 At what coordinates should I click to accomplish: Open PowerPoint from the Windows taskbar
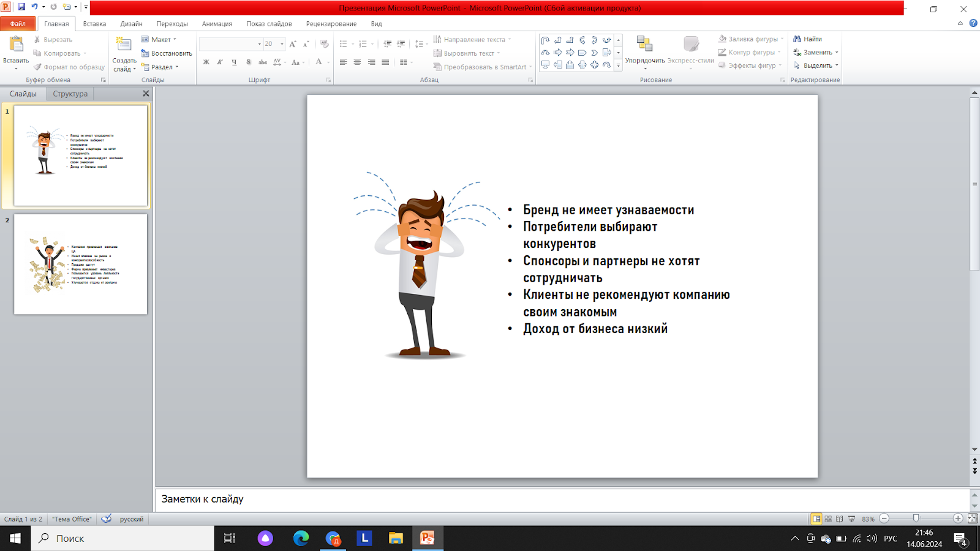pos(427,538)
